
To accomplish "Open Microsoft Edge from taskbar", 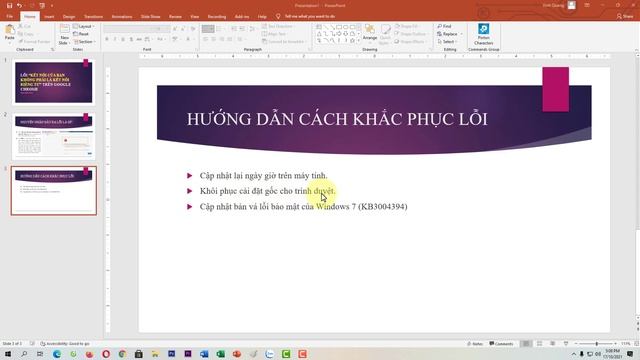I will [57, 354].
